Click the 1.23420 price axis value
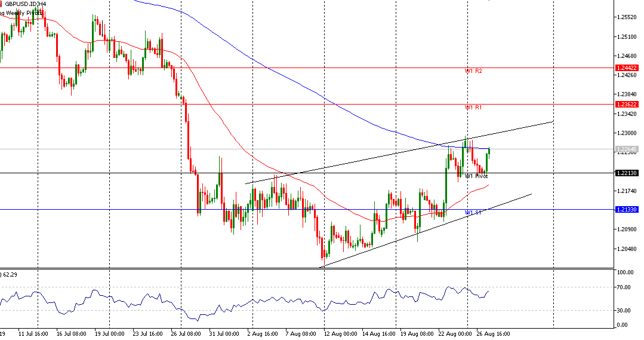Image resolution: width=644 pixels, height=340 pixels. (627, 114)
